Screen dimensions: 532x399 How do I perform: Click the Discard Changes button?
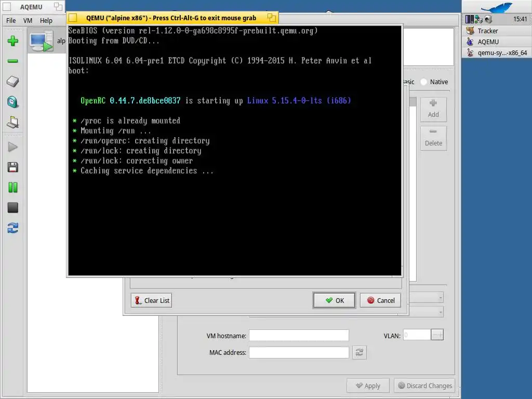click(x=424, y=386)
